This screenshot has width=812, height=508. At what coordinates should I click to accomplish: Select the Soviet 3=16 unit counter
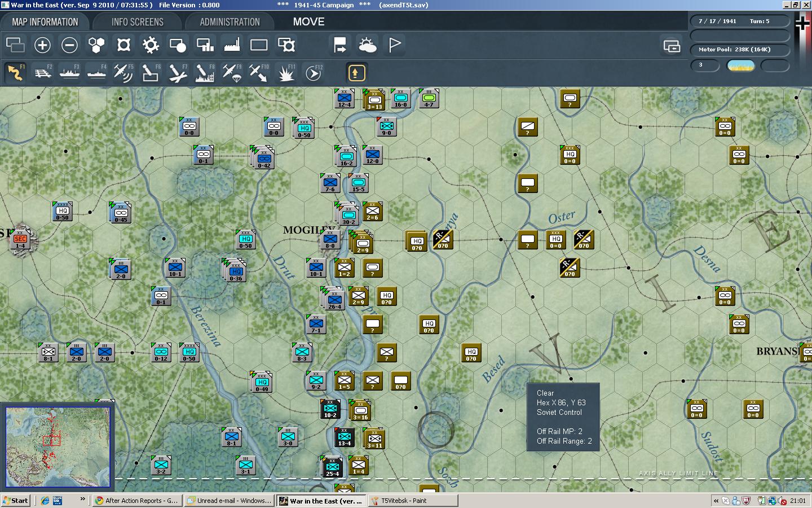pyautogui.click(x=360, y=410)
